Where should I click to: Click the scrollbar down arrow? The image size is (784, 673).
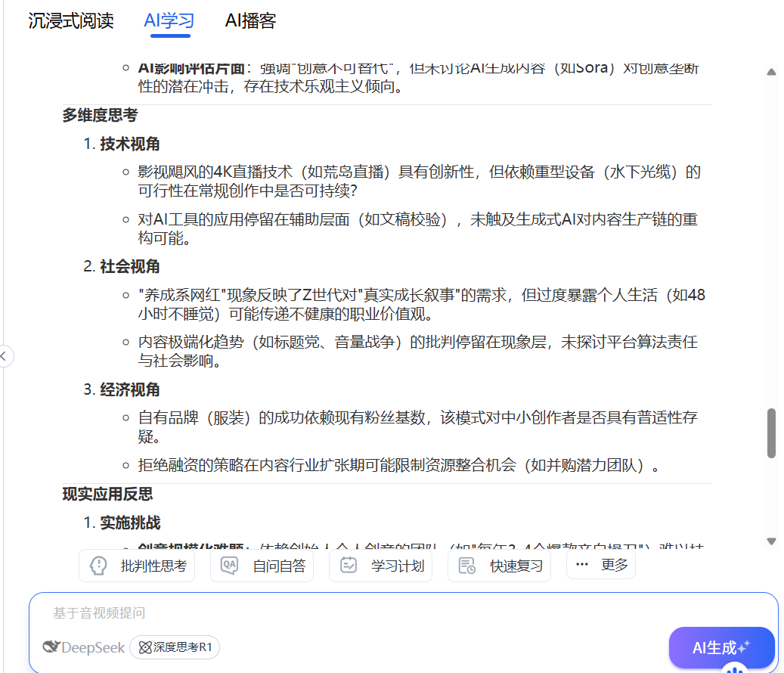click(772, 541)
